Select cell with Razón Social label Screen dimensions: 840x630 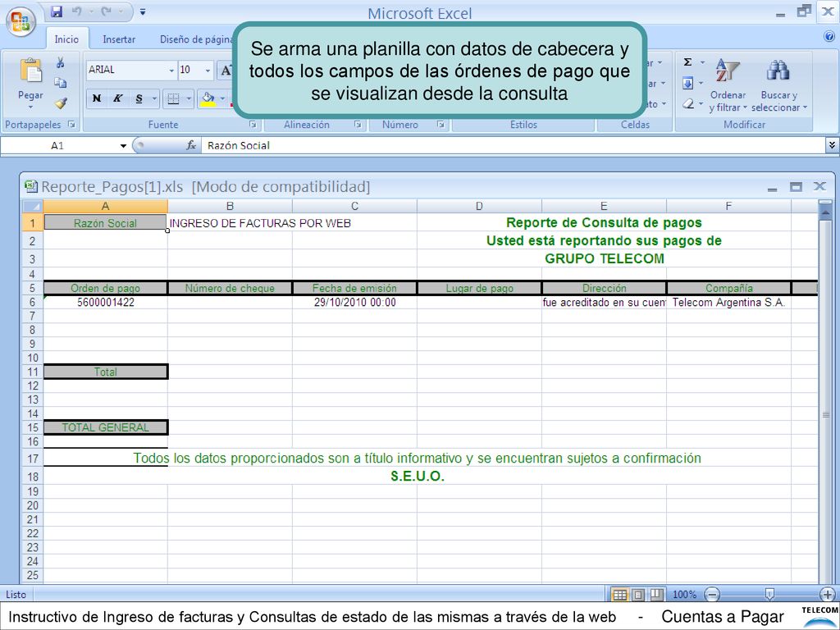click(105, 223)
